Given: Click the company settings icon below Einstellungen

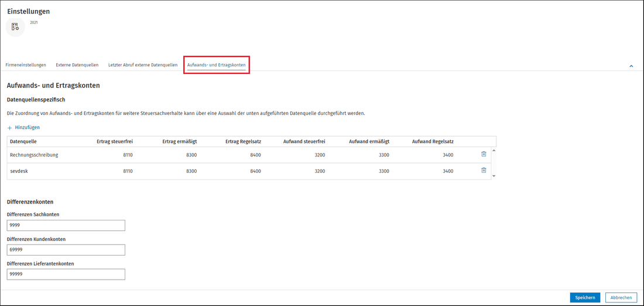Looking at the screenshot, I should pyautogui.click(x=15, y=27).
